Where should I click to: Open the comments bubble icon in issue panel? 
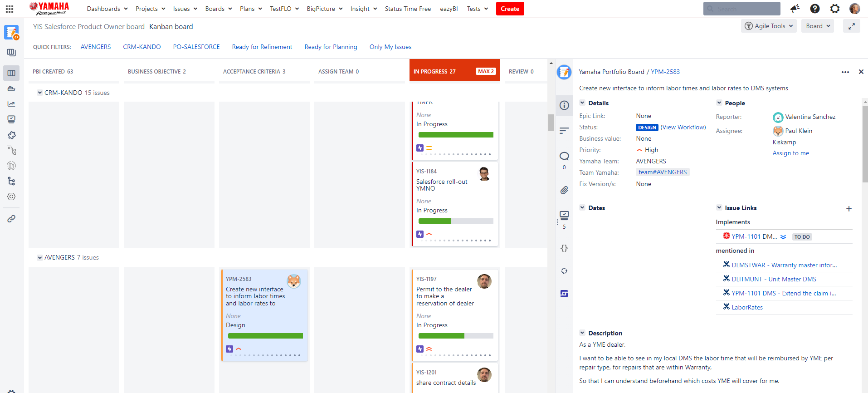click(x=564, y=156)
